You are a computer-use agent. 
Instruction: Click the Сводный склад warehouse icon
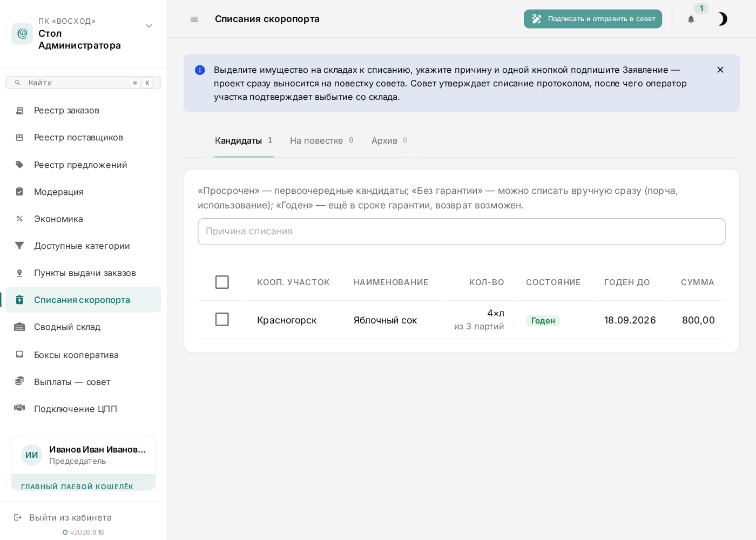tap(19, 327)
